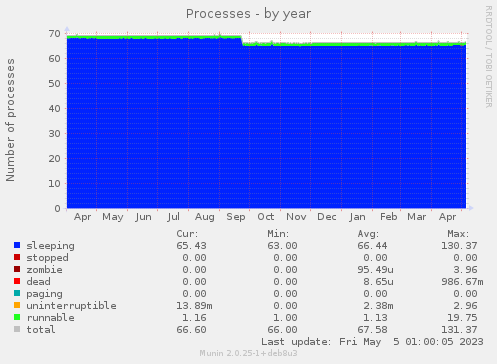
Task: Click the y-axis label 70
Action: (54, 33)
